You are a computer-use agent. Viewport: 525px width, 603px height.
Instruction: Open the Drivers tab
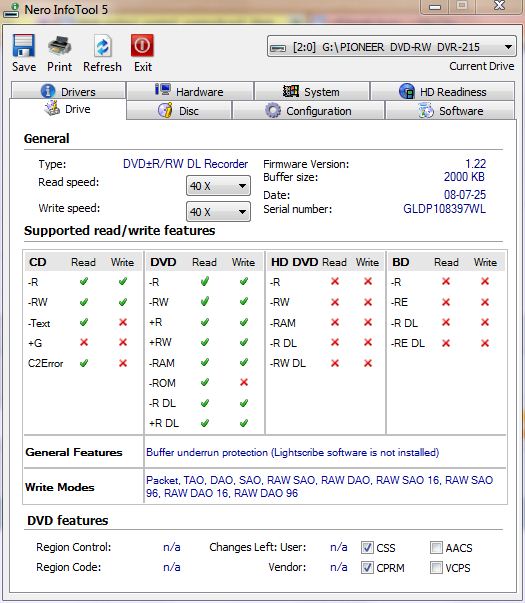pos(68,91)
